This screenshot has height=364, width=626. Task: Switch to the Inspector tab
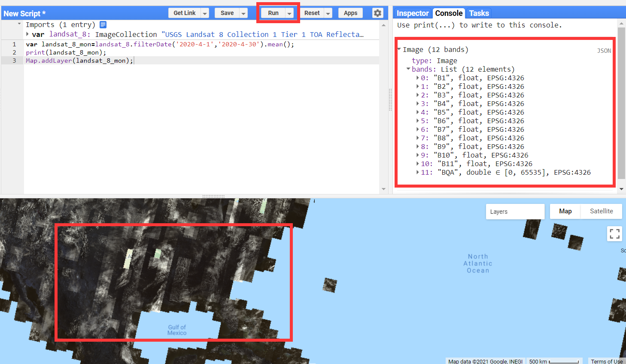coord(412,13)
